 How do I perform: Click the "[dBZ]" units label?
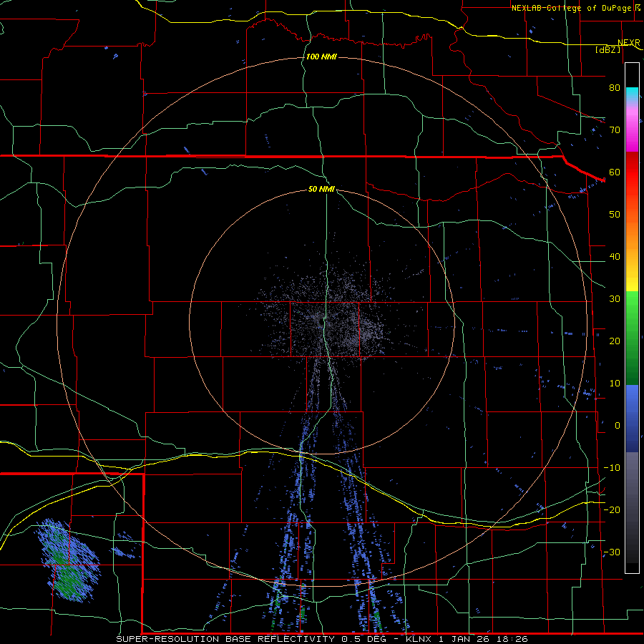click(x=608, y=49)
